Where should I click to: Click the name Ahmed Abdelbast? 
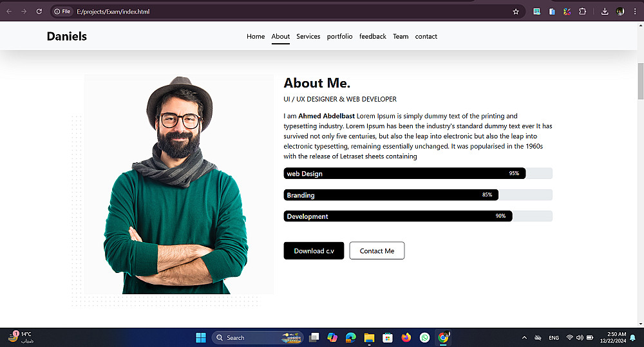click(x=326, y=116)
